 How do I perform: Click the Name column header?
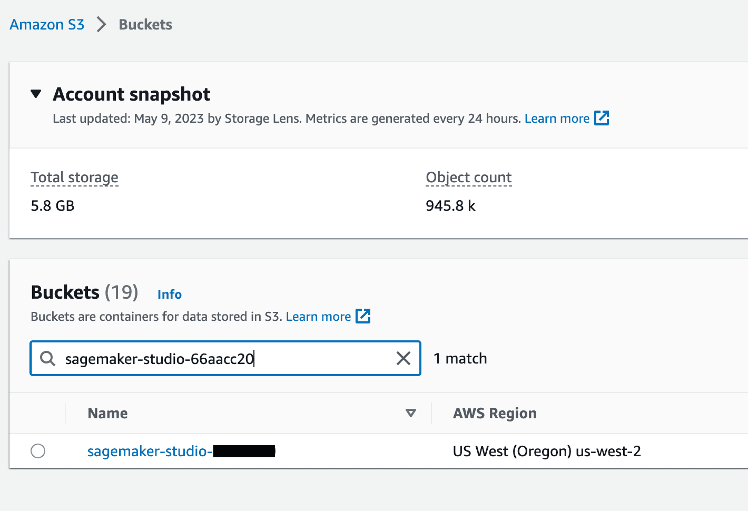pos(108,413)
